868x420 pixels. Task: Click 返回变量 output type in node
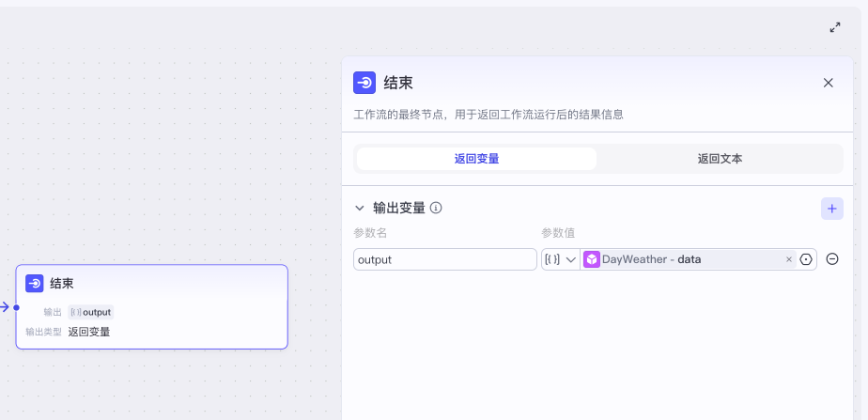pyautogui.click(x=88, y=332)
